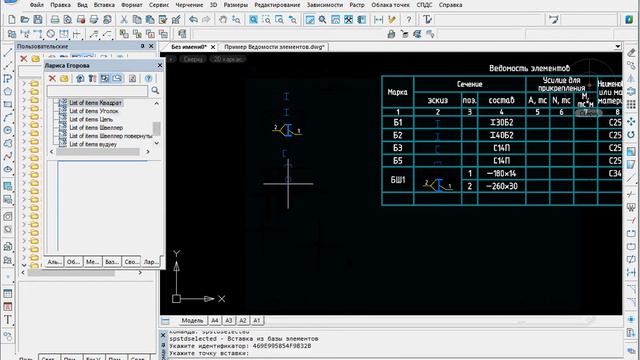The height and width of the screenshot is (360, 640).
Task: Click the Сверху view label in viewport
Action: tap(193, 59)
